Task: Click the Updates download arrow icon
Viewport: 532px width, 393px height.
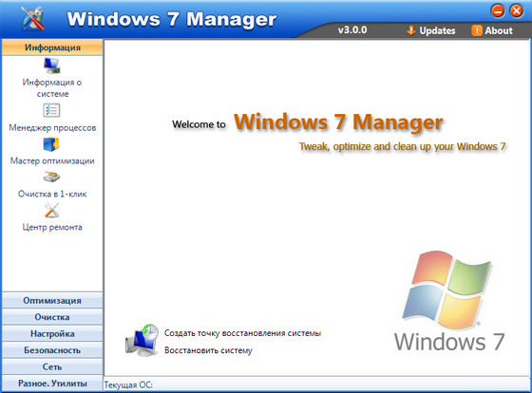Action: (x=410, y=30)
